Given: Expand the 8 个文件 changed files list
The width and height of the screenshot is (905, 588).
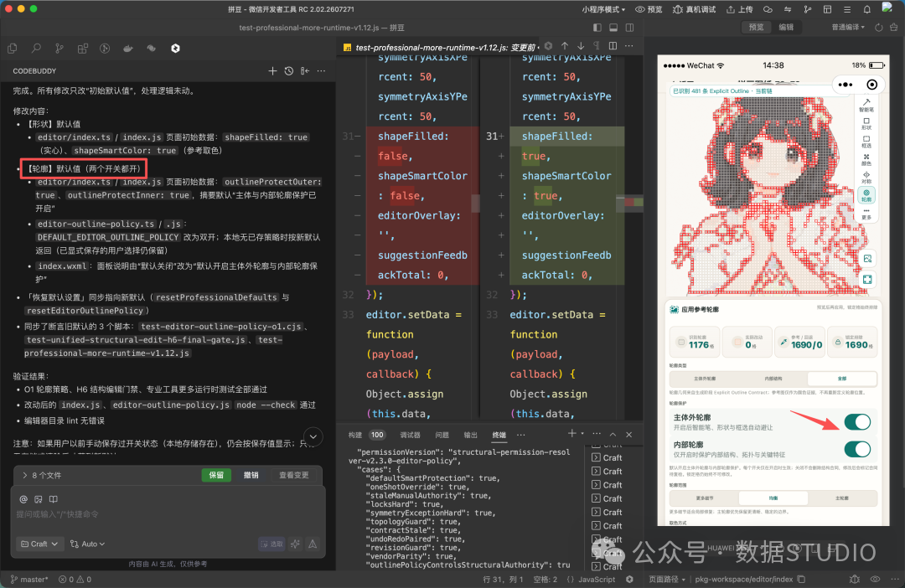Looking at the screenshot, I should tap(43, 475).
